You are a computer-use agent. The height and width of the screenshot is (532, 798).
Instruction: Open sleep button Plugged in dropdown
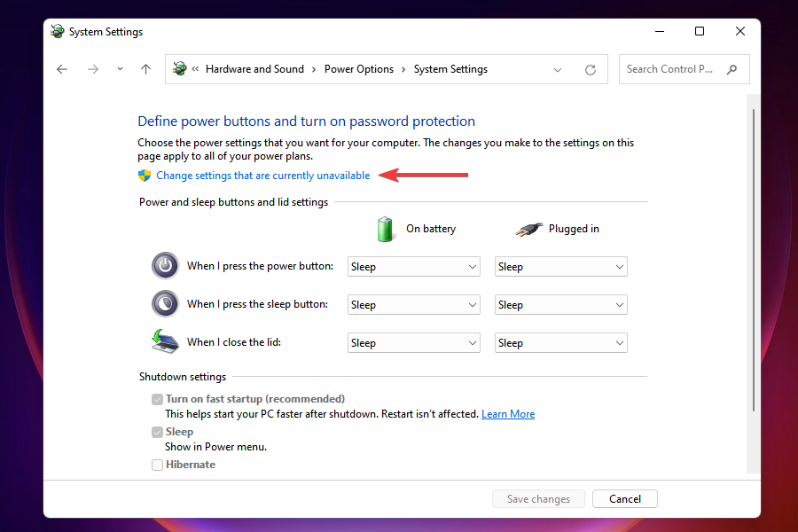(561, 305)
